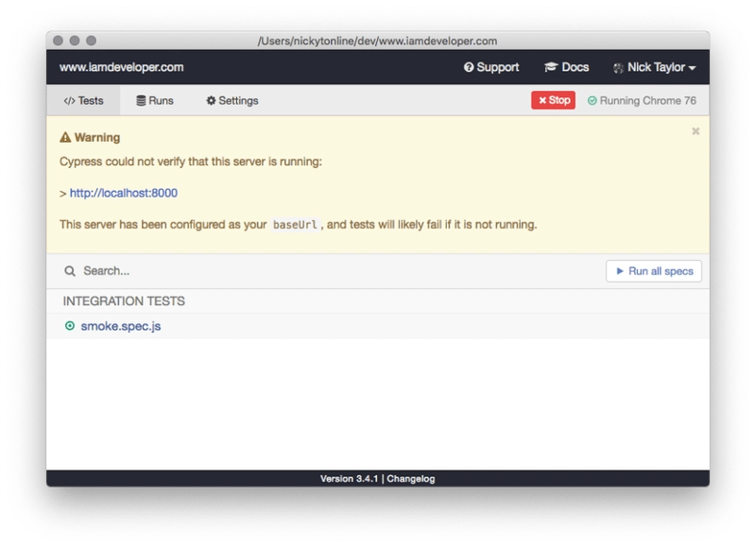Open the Changelog link in footer

[x=411, y=479]
